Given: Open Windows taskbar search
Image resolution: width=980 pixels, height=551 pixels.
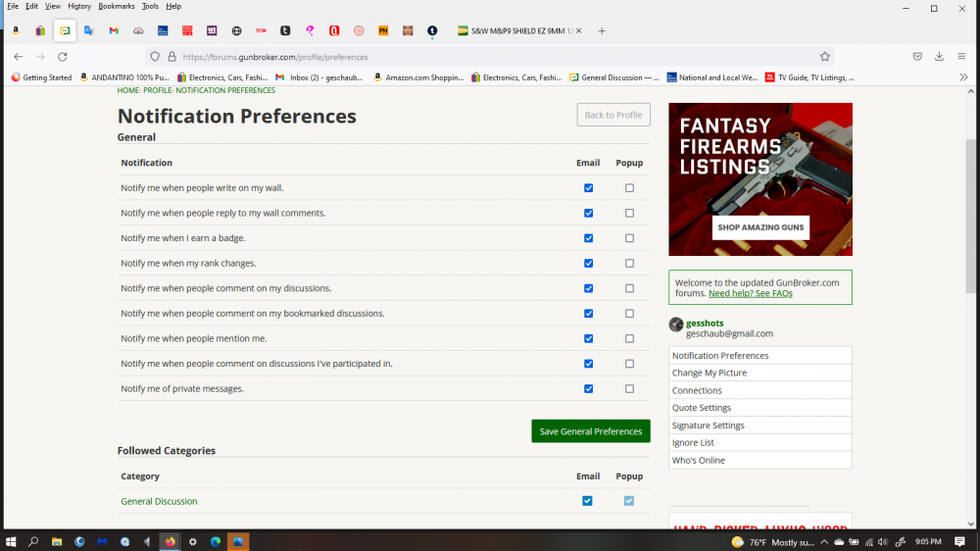Looking at the screenshot, I should pyautogui.click(x=33, y=541).
